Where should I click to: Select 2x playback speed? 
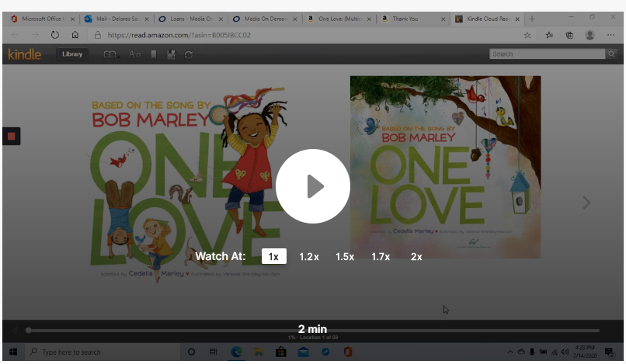click(416, 257)
